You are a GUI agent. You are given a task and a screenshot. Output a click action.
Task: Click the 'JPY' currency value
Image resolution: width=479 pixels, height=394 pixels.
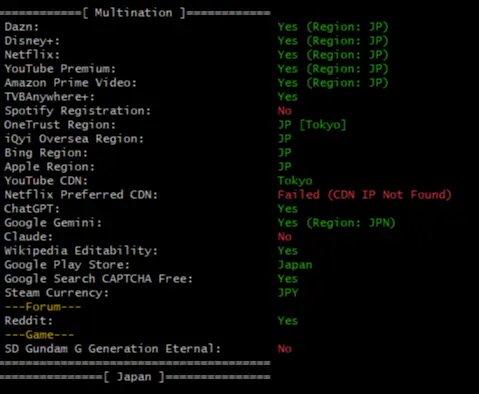288,293
